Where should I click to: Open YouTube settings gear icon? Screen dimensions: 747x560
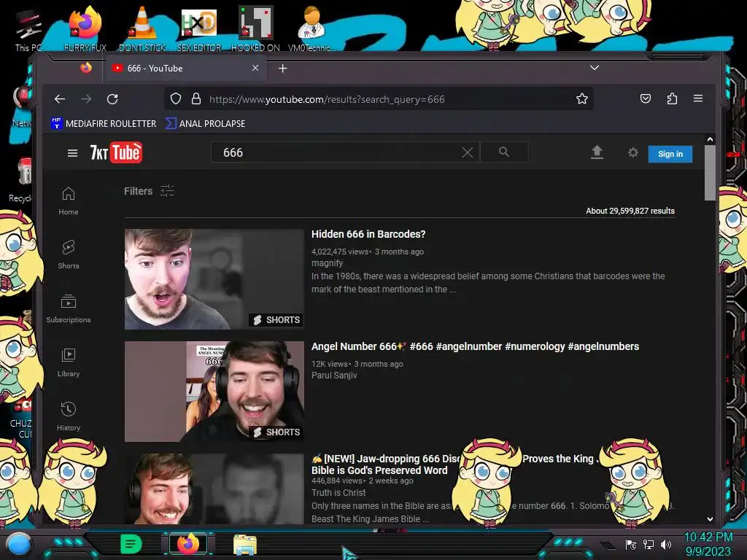(632, 152)
